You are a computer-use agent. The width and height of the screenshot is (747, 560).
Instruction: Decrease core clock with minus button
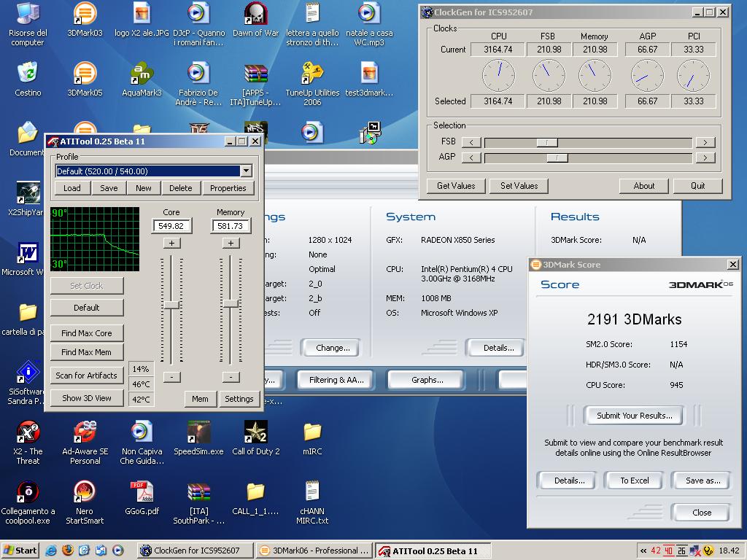coord(172,377)
